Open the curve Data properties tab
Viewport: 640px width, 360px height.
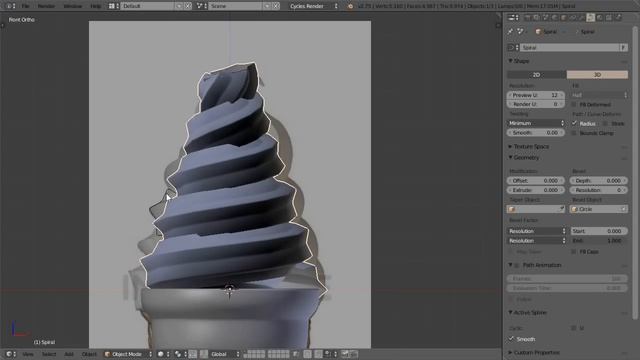(591, 18)
